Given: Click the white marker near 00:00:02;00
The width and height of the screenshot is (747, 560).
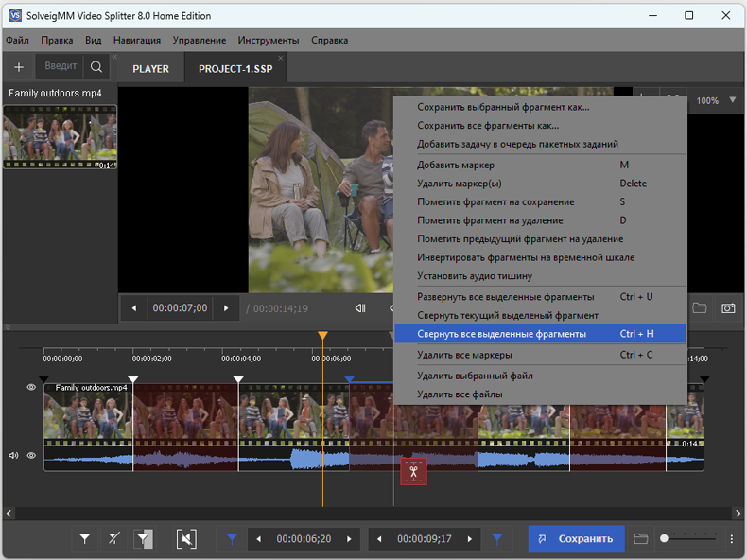Looking at the screenshot, I should 133,379.
